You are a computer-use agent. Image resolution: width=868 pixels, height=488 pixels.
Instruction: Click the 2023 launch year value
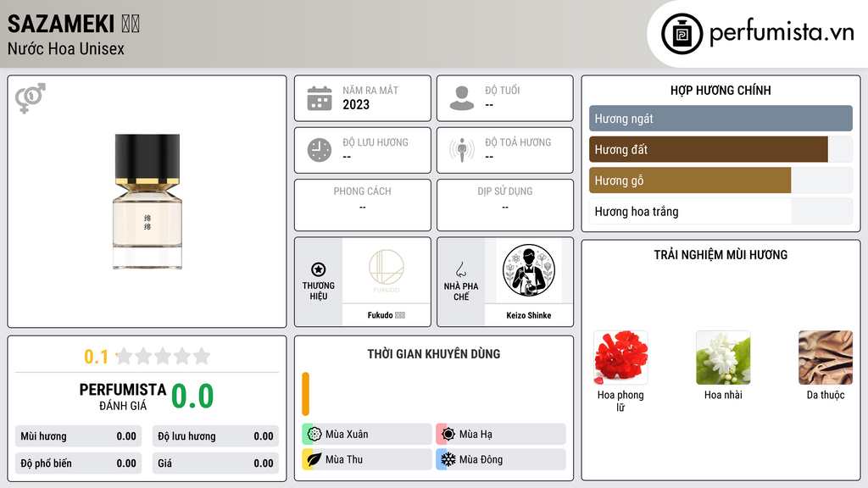coord(356,104)
